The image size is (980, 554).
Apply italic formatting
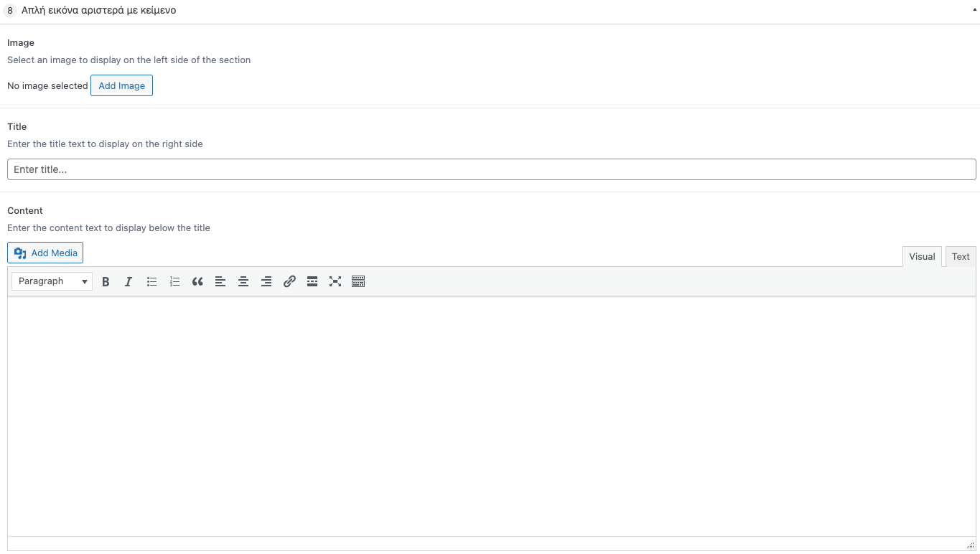click(129, 281)
